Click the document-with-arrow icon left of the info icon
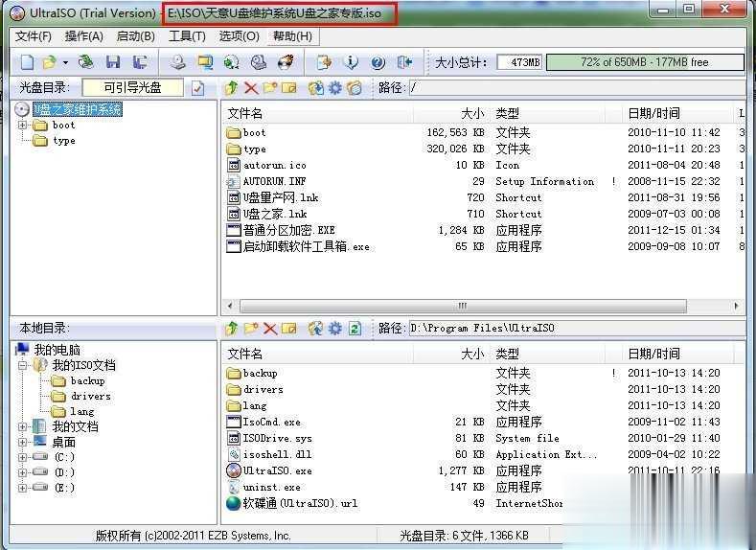 [324, 62]
